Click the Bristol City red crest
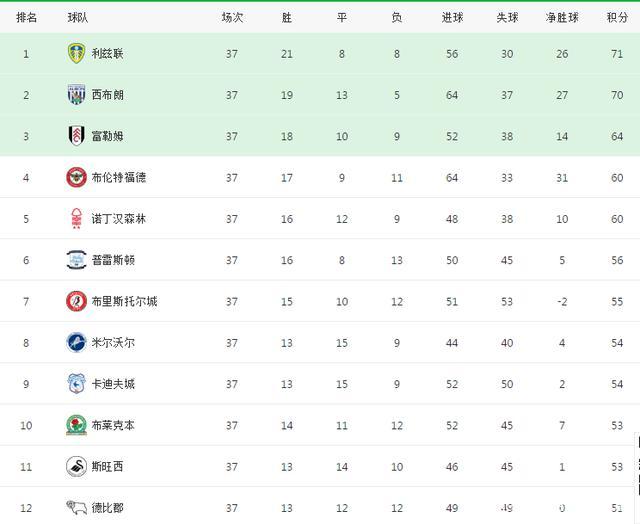640x524 pixels. click(x=76, y=301)
